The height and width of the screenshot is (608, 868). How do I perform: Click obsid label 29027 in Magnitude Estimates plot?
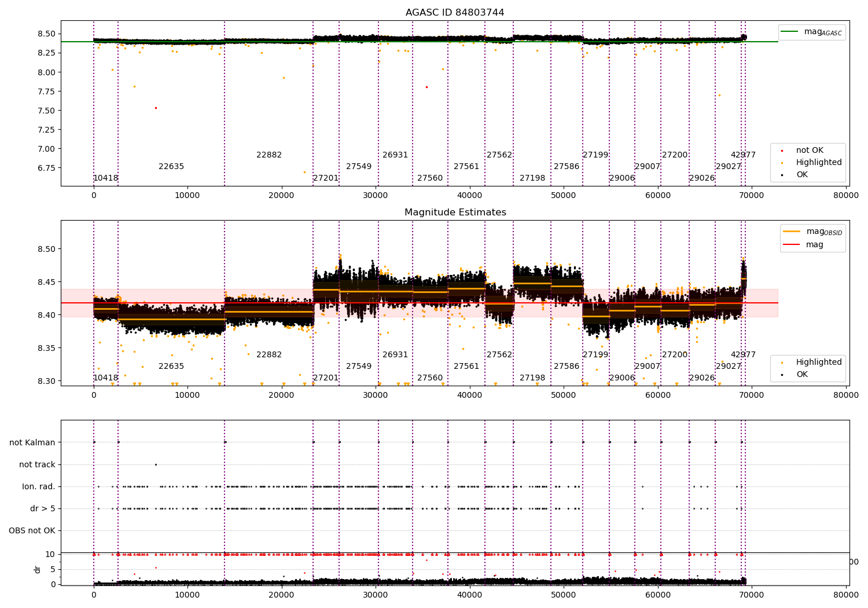729,367
